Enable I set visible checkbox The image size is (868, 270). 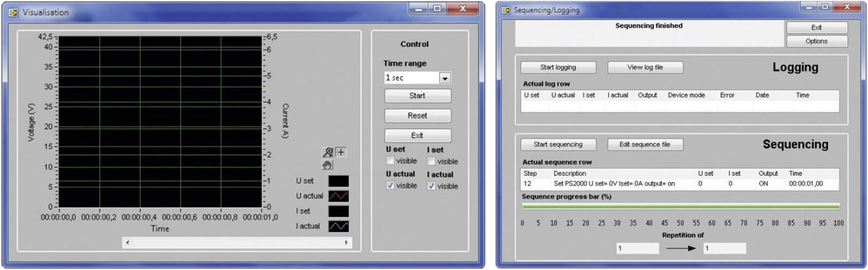tap(431, 161)
